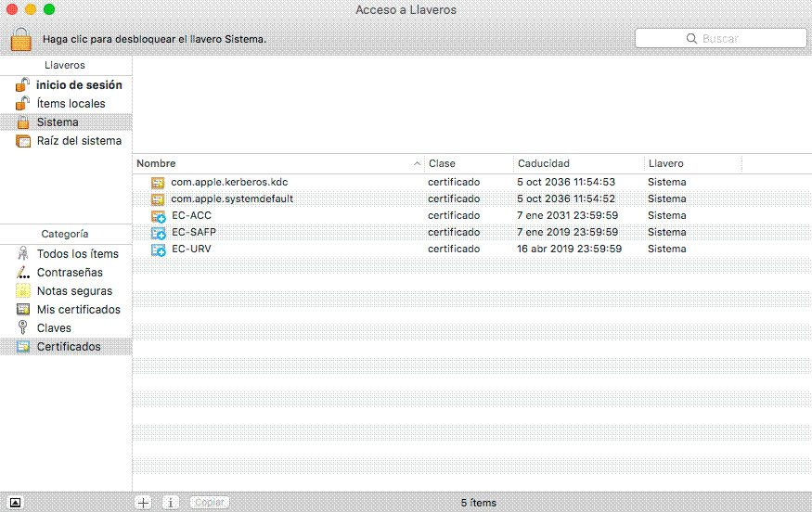Click the Contraseñas pencil icon
The image size is (812, 512).
coord(23,272)
